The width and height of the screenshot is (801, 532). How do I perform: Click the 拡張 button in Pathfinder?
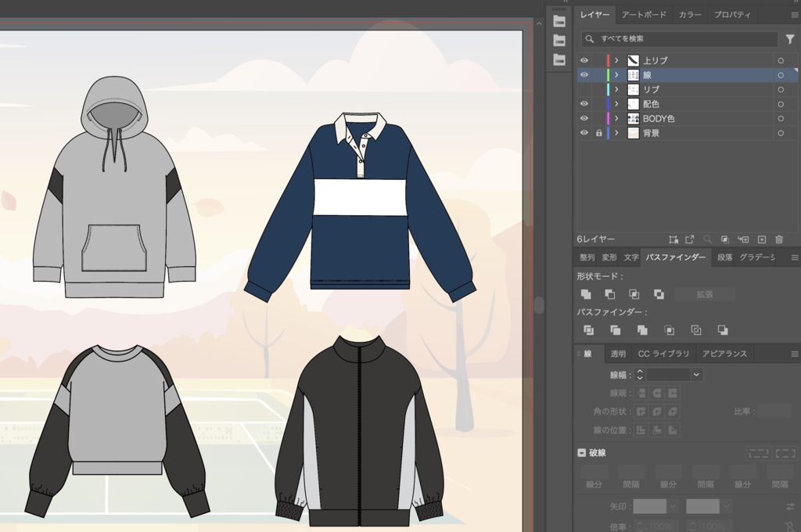[x=705, y=294]
